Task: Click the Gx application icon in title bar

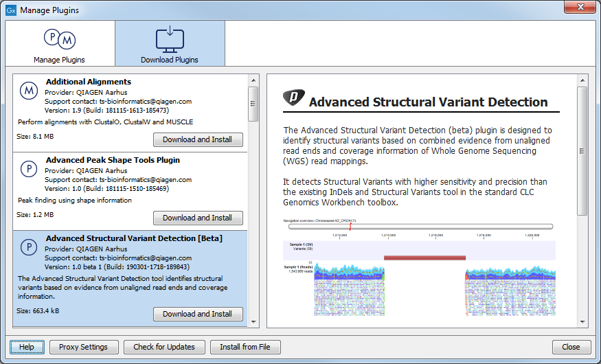Action: pyautogui.click(x=10, y=10)
